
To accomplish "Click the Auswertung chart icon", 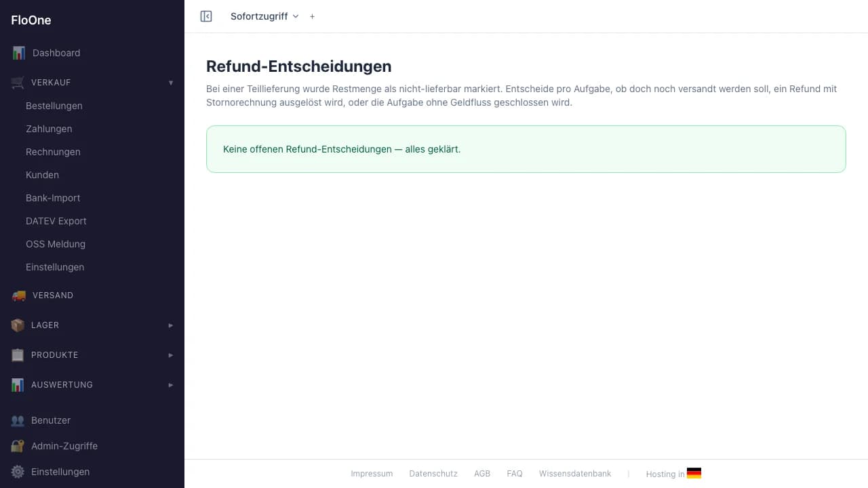I will click(x=18, y=385).
